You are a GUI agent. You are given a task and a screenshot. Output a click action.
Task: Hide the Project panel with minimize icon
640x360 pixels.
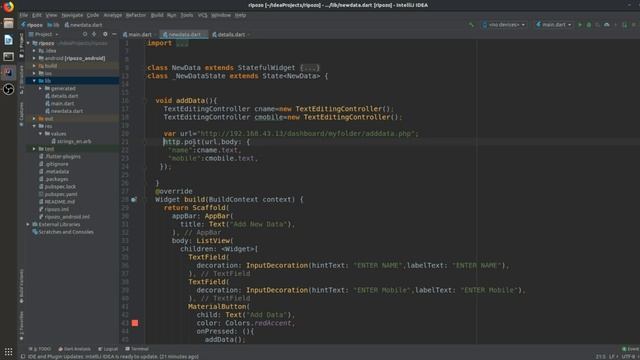[114, 34]
